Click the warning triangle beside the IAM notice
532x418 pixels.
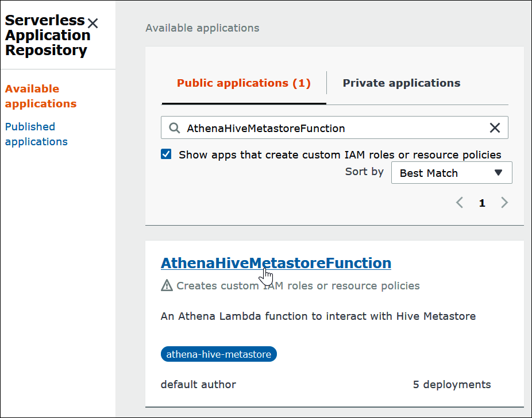click(x=166, y=285)
